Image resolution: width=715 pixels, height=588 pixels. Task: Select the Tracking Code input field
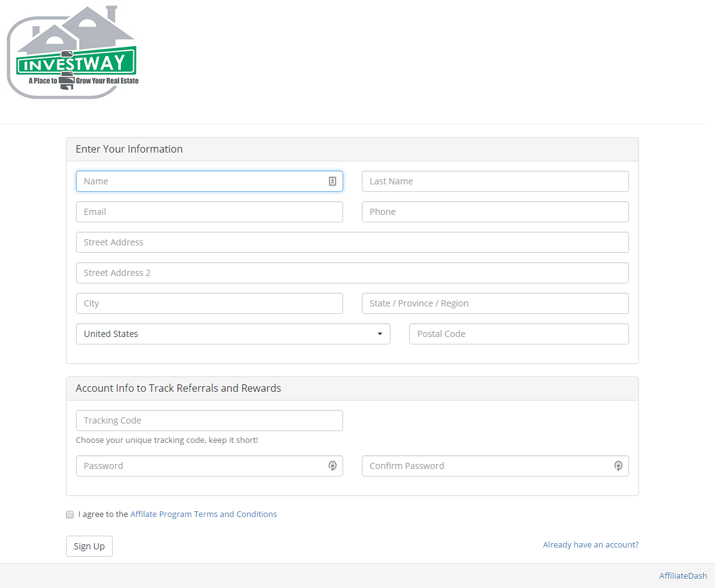209,420
